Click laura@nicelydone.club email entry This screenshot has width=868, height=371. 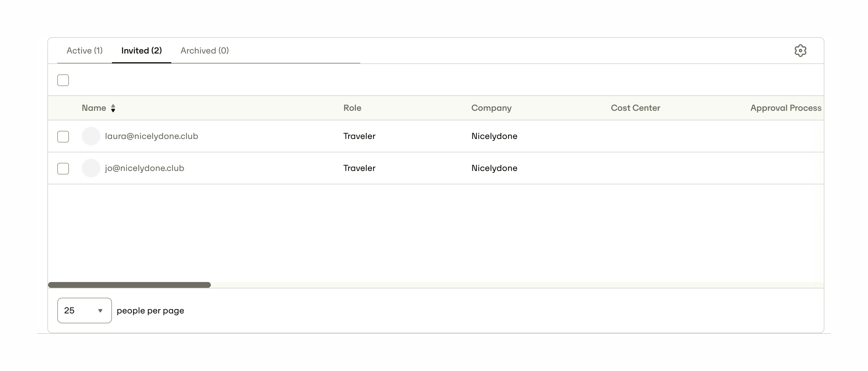tap(152, 136)
